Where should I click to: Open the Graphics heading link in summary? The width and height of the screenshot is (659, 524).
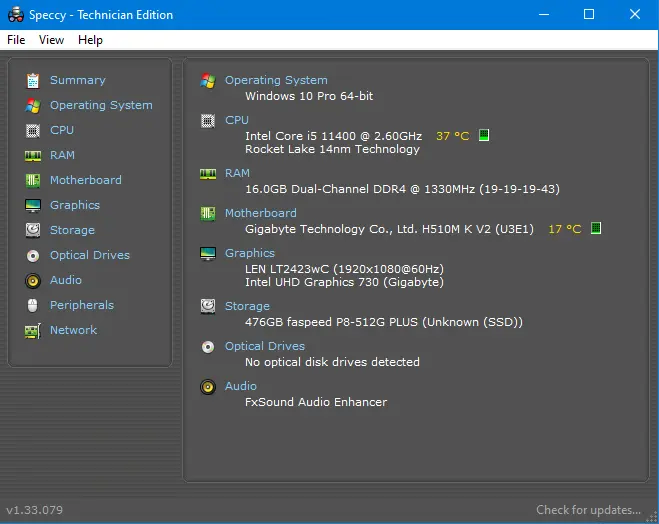(250, 253)
